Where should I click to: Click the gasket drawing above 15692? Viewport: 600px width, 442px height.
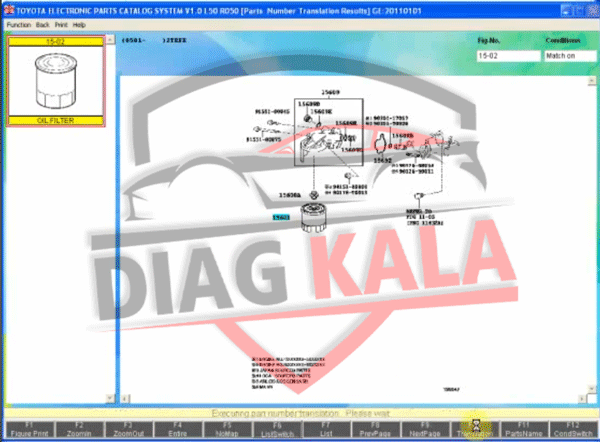380,144
